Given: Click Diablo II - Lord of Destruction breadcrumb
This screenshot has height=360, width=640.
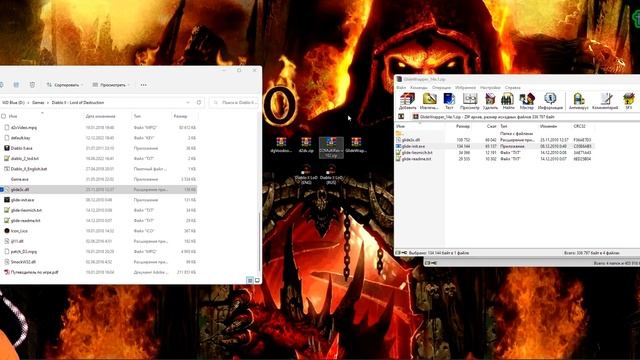Looking at the screenshot, I should 78,102.
